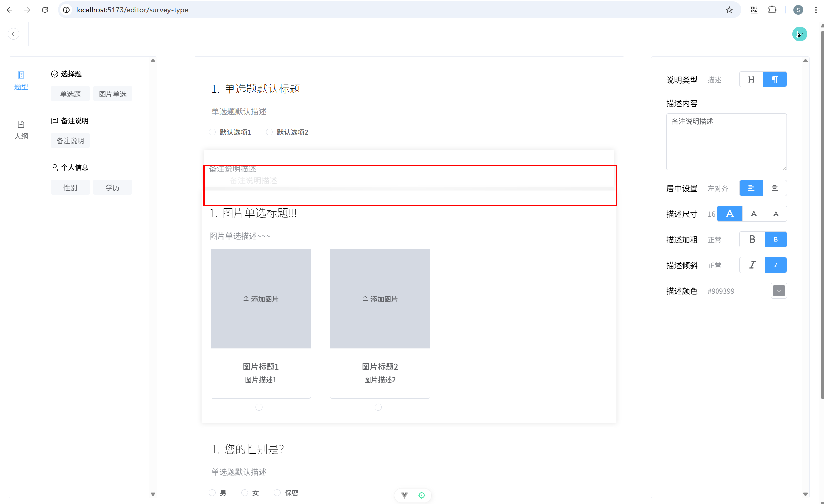Click the left-align icon
This screenshot has height=504, width=824.
tap(751, 188)
